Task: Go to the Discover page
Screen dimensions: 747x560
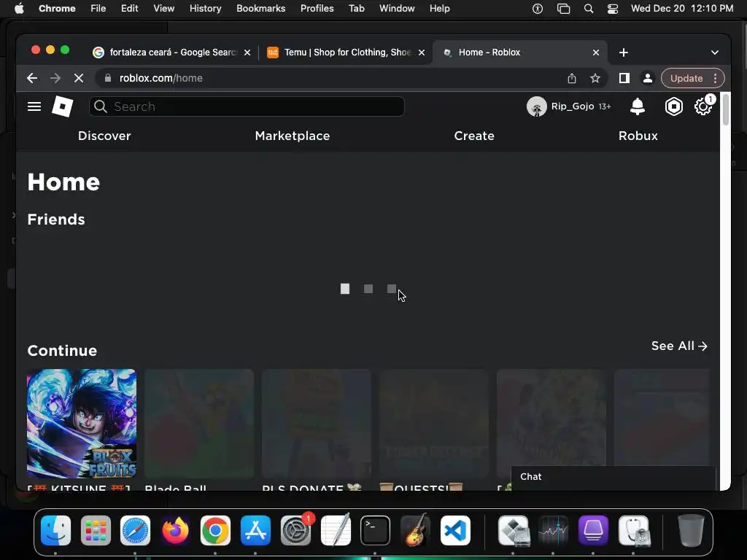Action: click(104, 136)
